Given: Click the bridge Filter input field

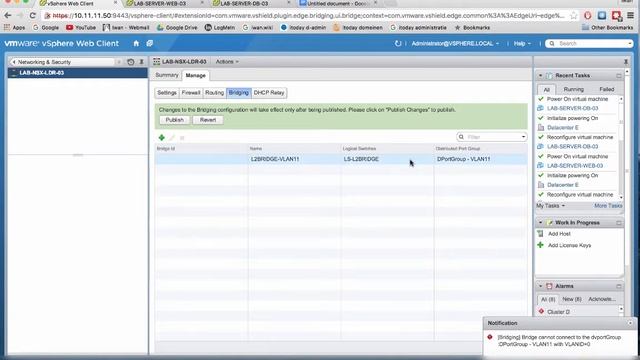Looking at the screenshot, I should pos(493,137).
